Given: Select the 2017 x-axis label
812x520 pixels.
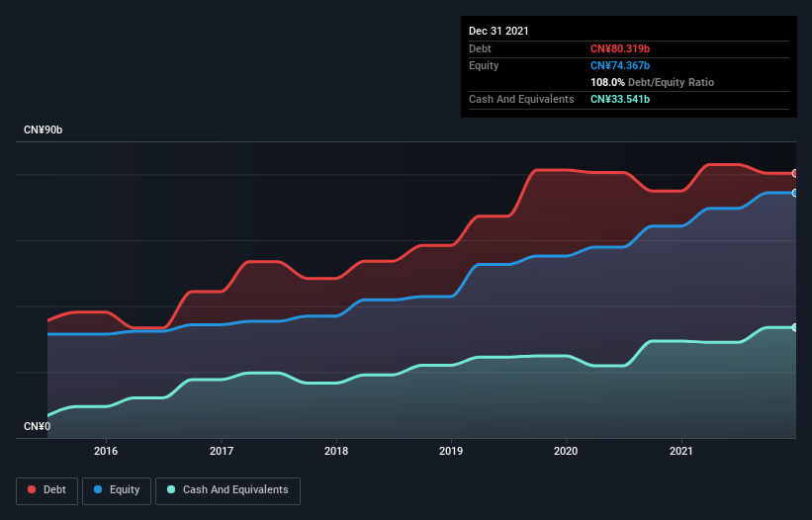Looking at the screenshot, I should 222,451.
